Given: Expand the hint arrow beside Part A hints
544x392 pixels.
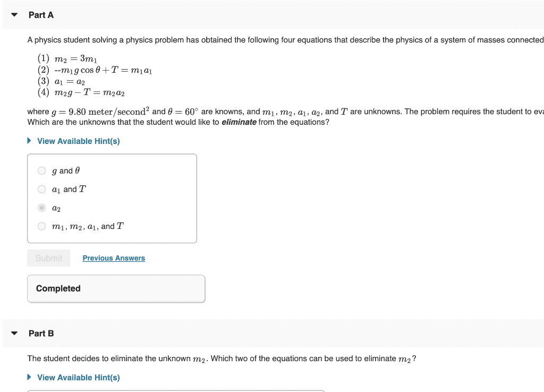Looking at the screenshot, I should point(29,141).
